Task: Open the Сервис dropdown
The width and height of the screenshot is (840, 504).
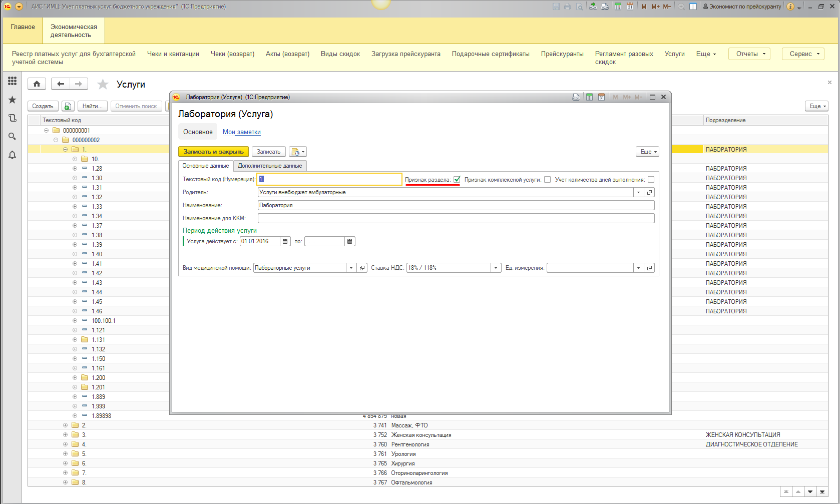Action: (803, 54)
